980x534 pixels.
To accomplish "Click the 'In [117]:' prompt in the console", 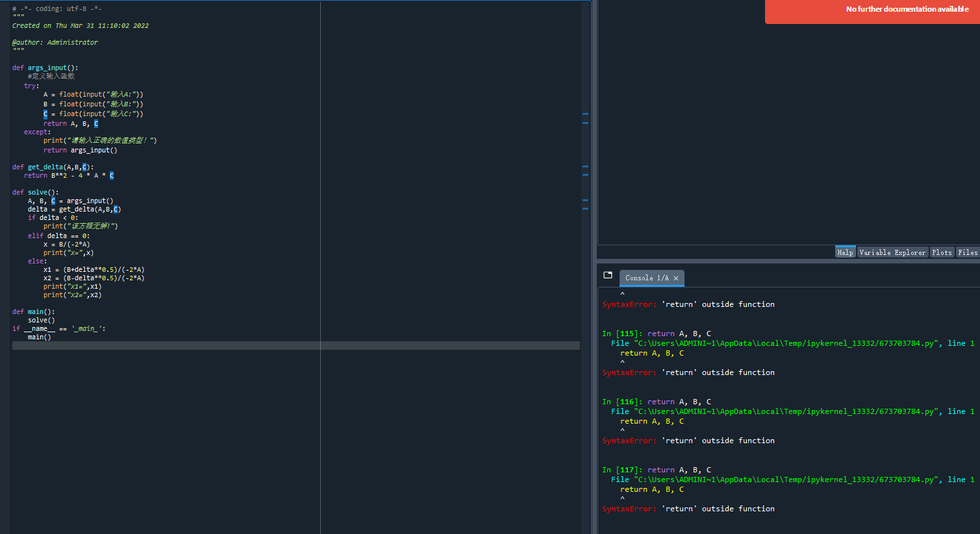I will click(x=622, y=470).
